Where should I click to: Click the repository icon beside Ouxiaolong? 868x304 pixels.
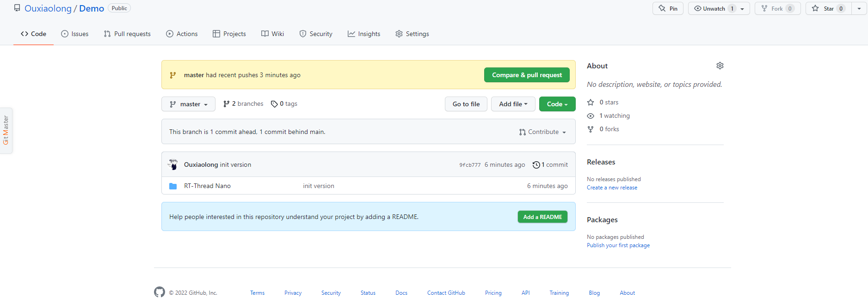pos(17,8)
